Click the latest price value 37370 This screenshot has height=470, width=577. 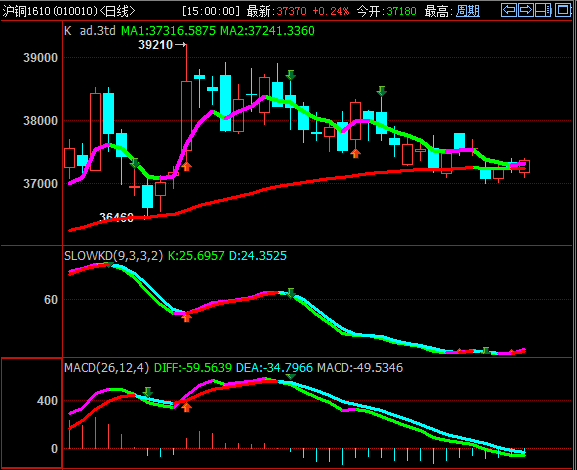291,11
